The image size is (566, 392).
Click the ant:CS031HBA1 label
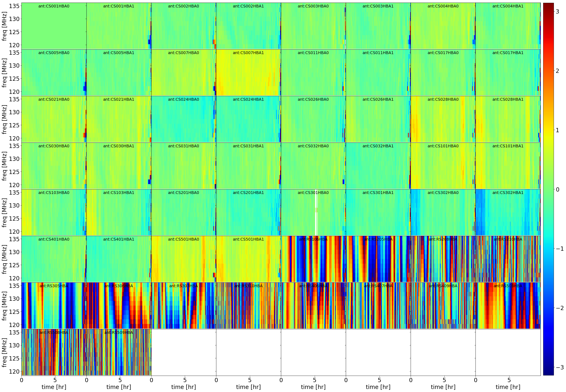pos(248,146)
